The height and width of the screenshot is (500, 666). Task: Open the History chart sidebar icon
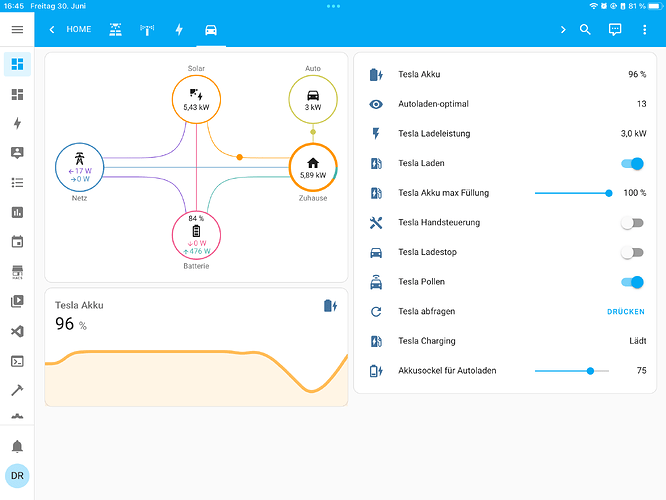[17, 212]
